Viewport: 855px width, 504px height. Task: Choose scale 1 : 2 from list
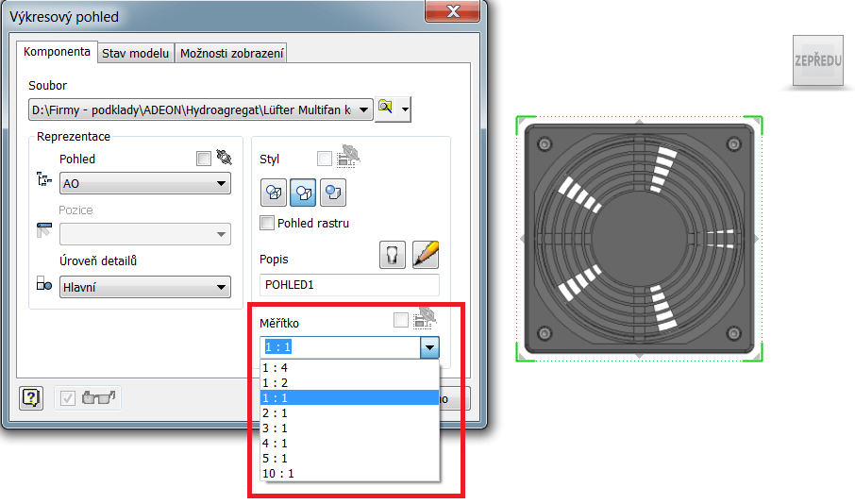click(x=349, y=383)
